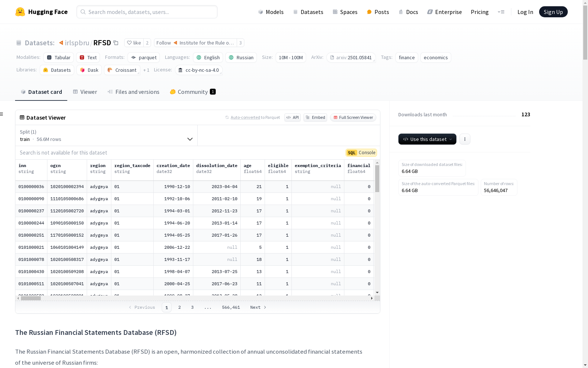Viewport: 588px width, 368px height.
Task: Open the cc-by-nc-sa-4.0 license tag
Action: tap(199, 70)
